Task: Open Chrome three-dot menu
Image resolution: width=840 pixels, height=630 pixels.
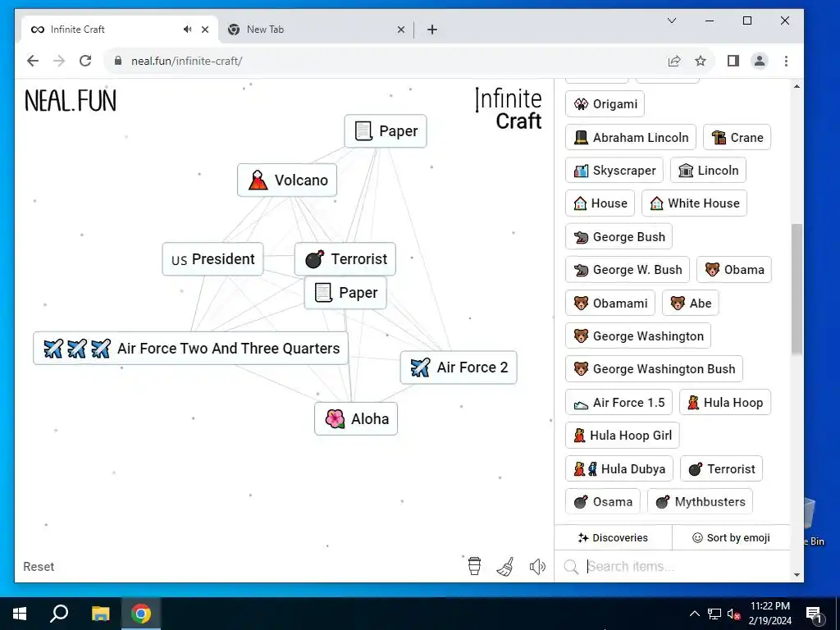Action: (786, 61)
